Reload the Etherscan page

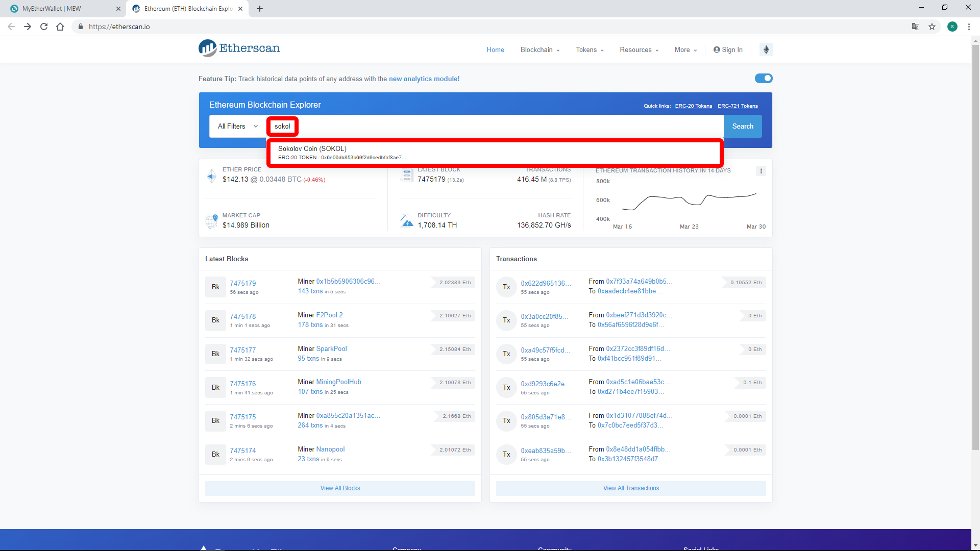coord(44,27)
